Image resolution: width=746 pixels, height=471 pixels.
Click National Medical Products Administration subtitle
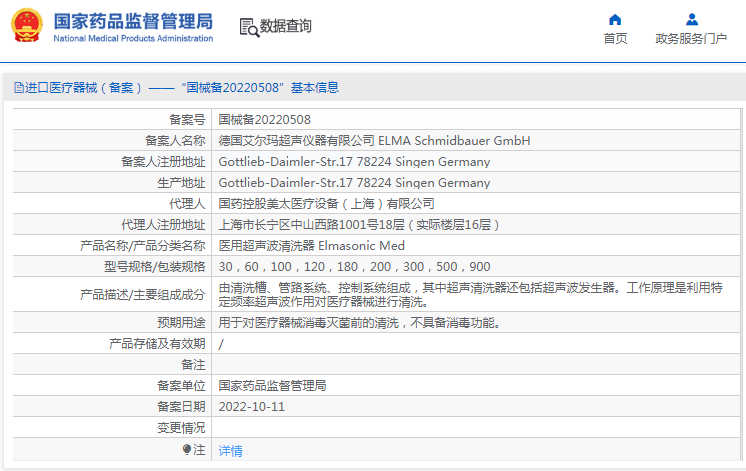[x=133, y=39]
